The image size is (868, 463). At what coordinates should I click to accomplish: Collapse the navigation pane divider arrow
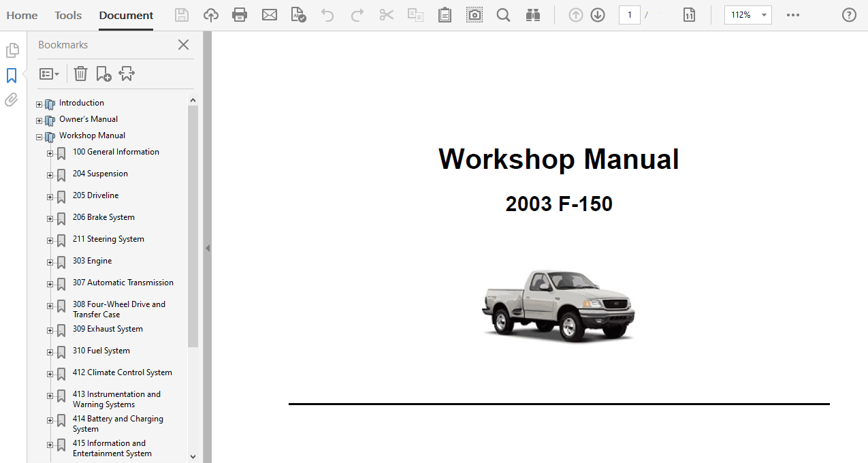coord(208,249)
